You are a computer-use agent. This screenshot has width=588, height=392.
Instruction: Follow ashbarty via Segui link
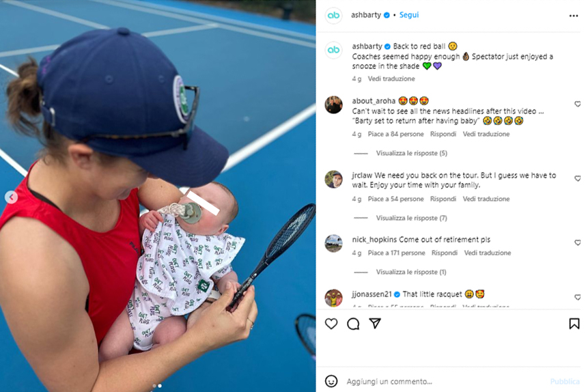click(x=409, y=15)
